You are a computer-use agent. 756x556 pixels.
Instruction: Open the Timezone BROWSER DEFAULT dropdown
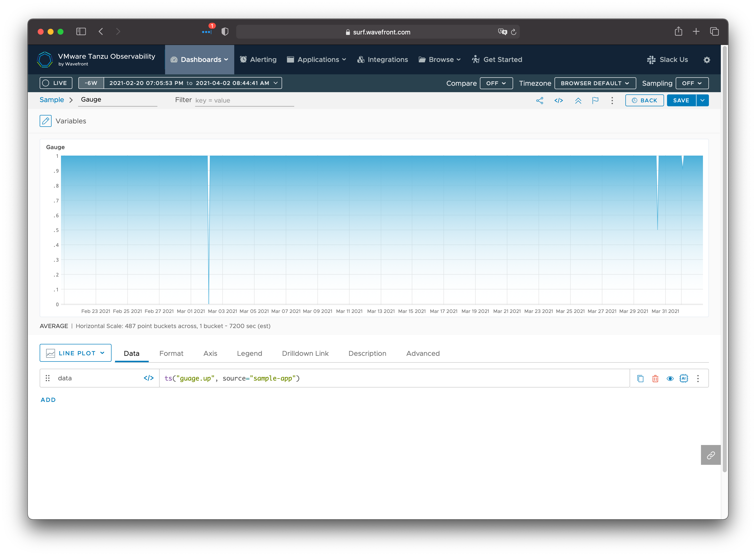[x=595, y=83]
